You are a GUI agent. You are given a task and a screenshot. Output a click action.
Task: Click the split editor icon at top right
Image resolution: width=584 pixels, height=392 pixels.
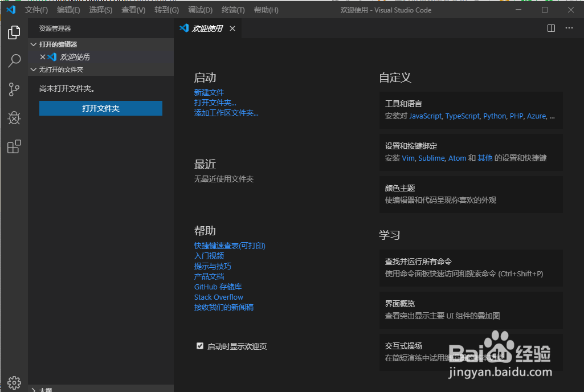coord(550,28)
